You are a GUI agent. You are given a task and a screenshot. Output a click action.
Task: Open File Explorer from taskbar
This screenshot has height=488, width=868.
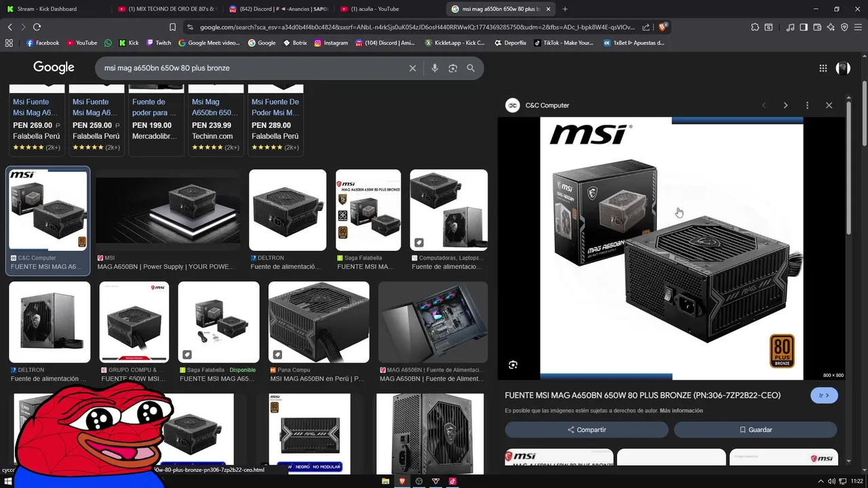coord(385,481)
